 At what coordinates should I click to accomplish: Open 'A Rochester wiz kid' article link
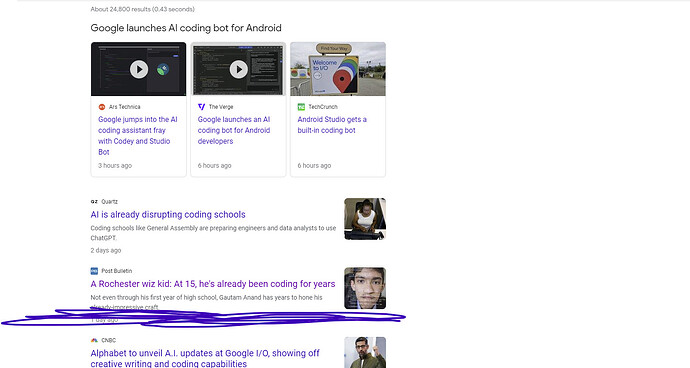click(x=213, y=284)
